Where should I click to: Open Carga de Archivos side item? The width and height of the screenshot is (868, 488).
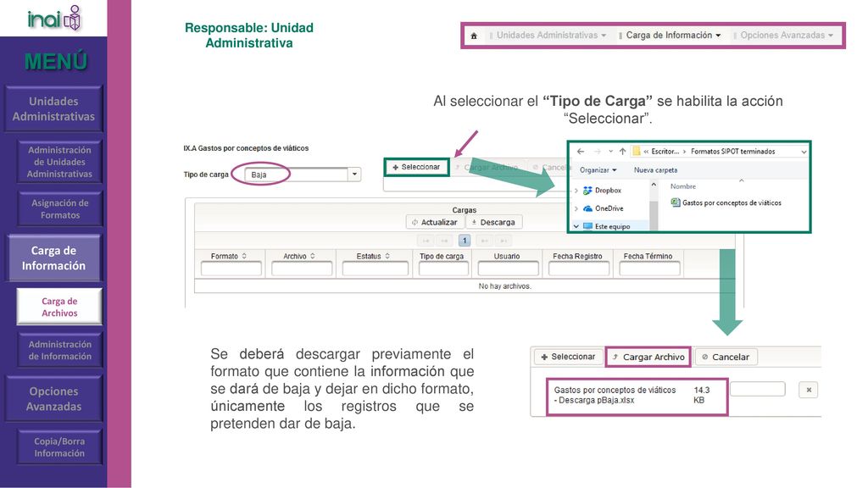click(x=59, y=307)
